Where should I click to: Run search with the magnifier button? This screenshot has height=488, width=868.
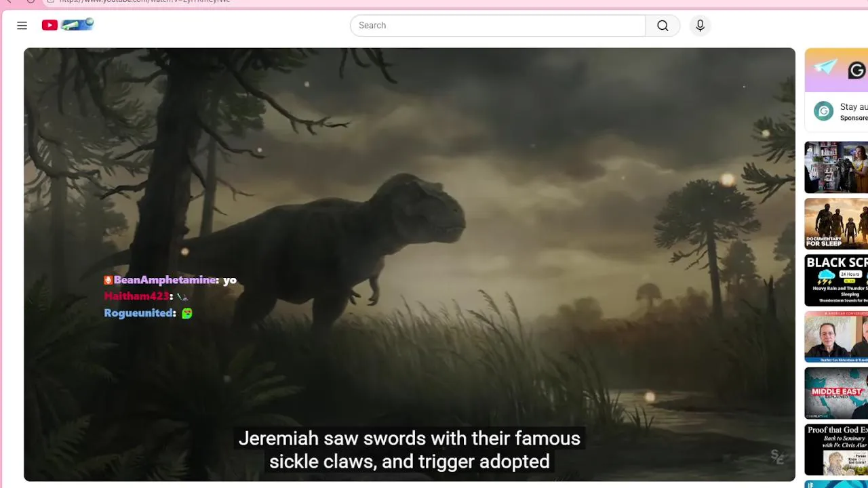pos(663,25)
